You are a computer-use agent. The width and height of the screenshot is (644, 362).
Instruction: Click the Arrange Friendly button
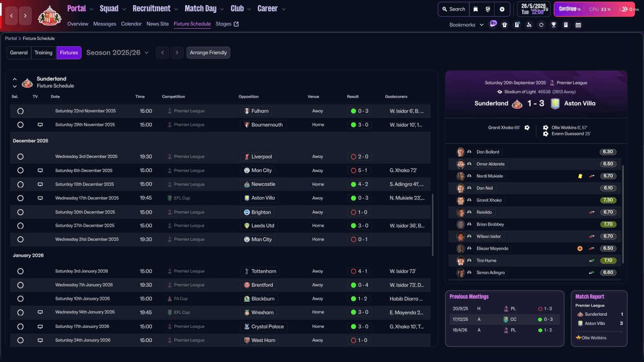(x=208, y=53)
